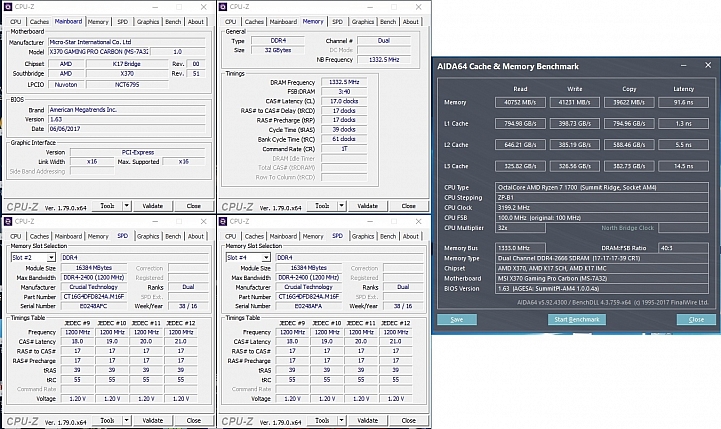Screen dimensions: 721x429
Task: Open Memory tab in Slot #2 SPD window
Action: coord(98,236)
